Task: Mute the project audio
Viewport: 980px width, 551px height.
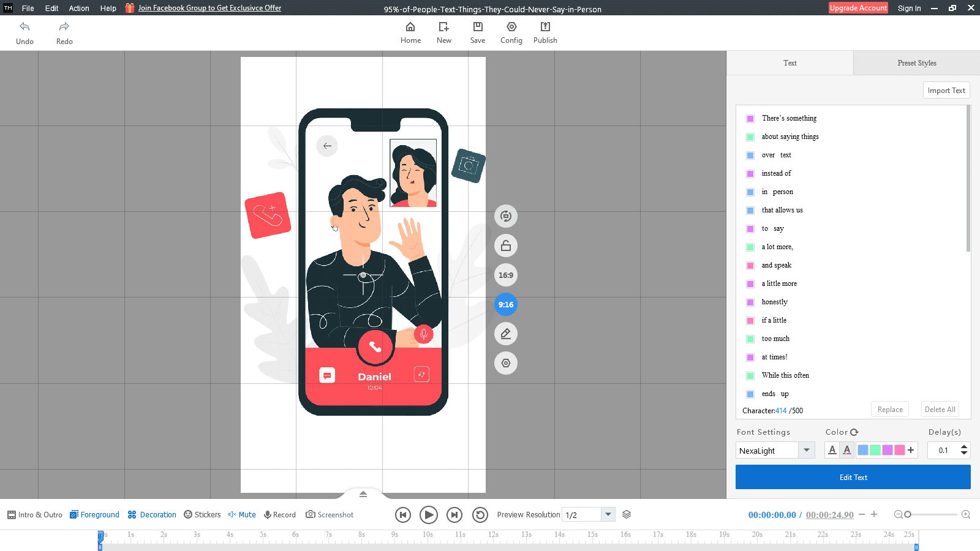Action: coord(241,514)
